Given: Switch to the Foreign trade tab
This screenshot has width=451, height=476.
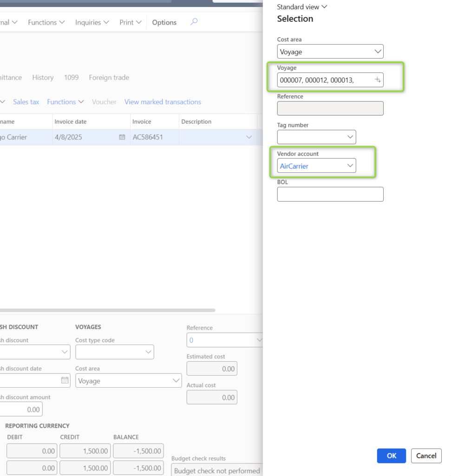Looking at the screenshot, I should [109, 77].
